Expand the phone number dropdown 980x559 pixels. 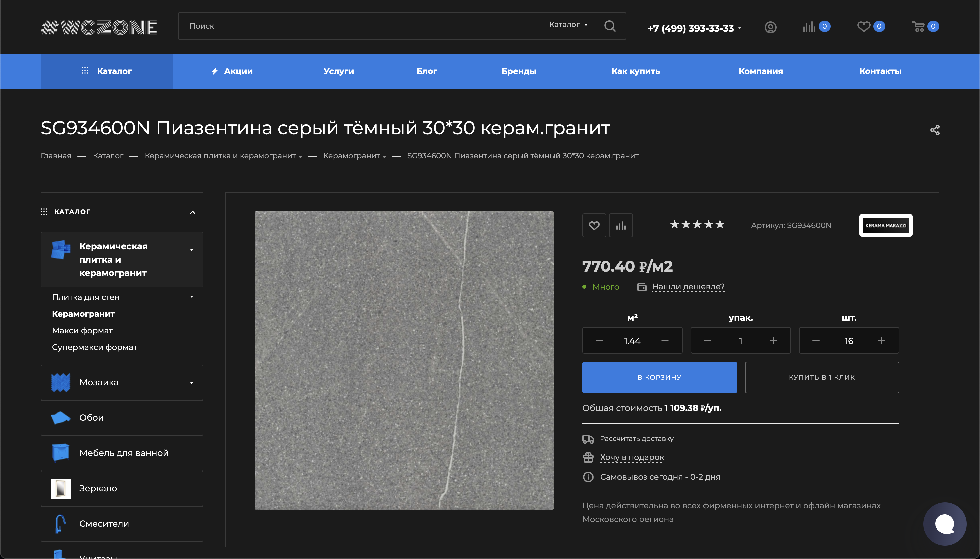(739, 28)
